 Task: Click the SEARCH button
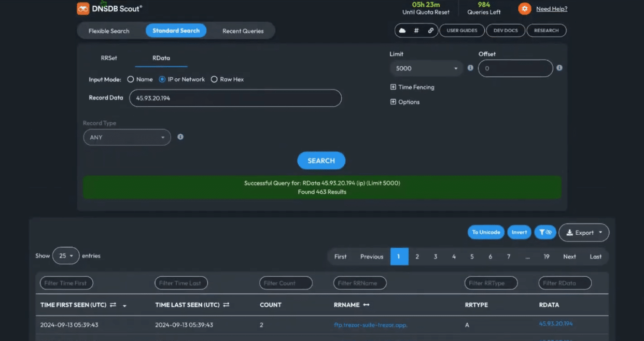tap(321, 161)
